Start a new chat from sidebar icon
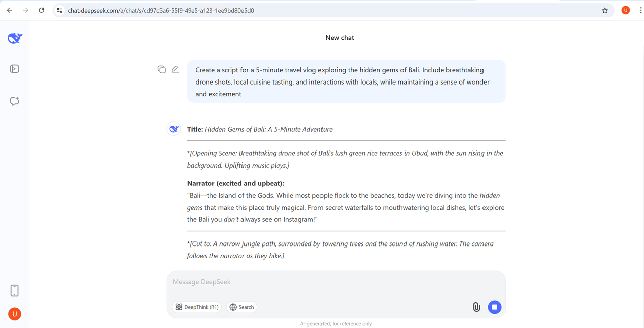 tap(15, 101)
